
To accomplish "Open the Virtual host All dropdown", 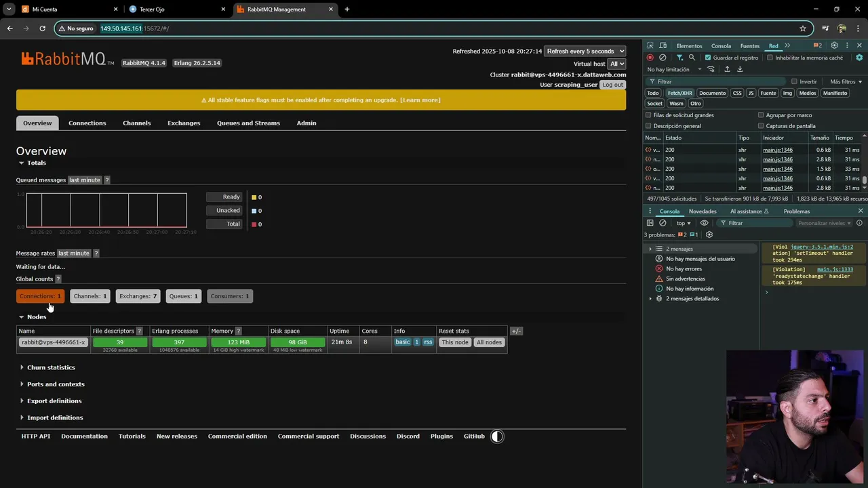I will click(x=617, y=64).
